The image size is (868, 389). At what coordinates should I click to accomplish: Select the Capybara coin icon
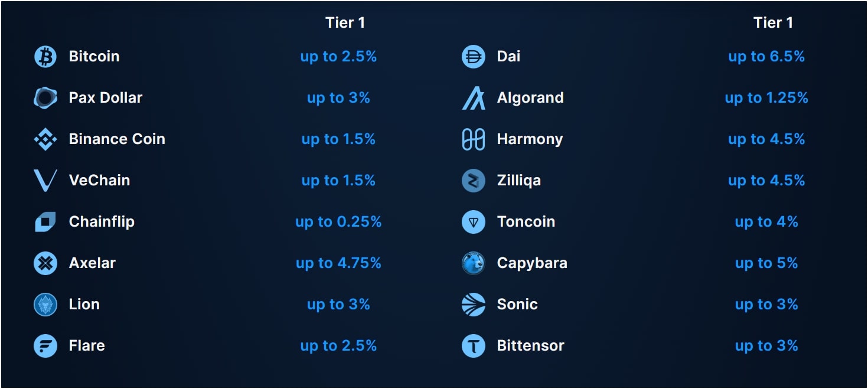(x=473, y=263)
